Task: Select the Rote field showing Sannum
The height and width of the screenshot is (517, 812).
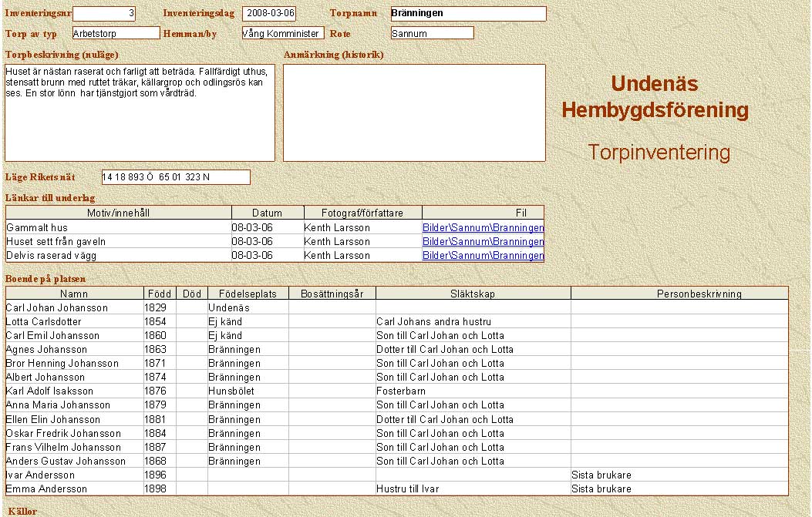Action: (x=431, y=33)
